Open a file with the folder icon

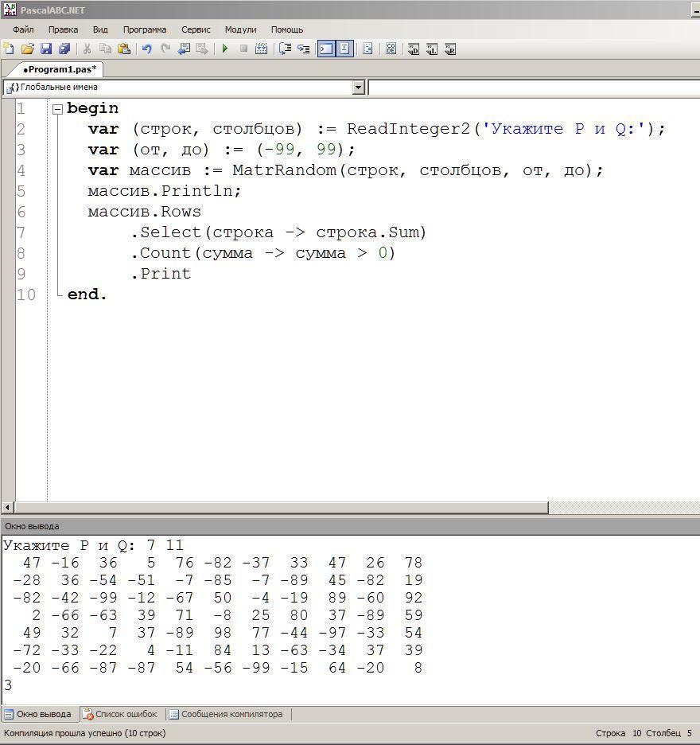(28, 49)
